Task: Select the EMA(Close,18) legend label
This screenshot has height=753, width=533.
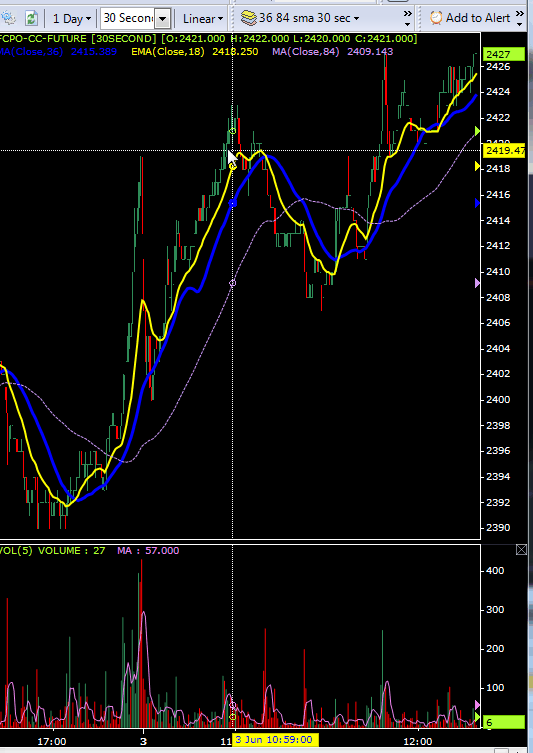Action: (x=168, y=51)
